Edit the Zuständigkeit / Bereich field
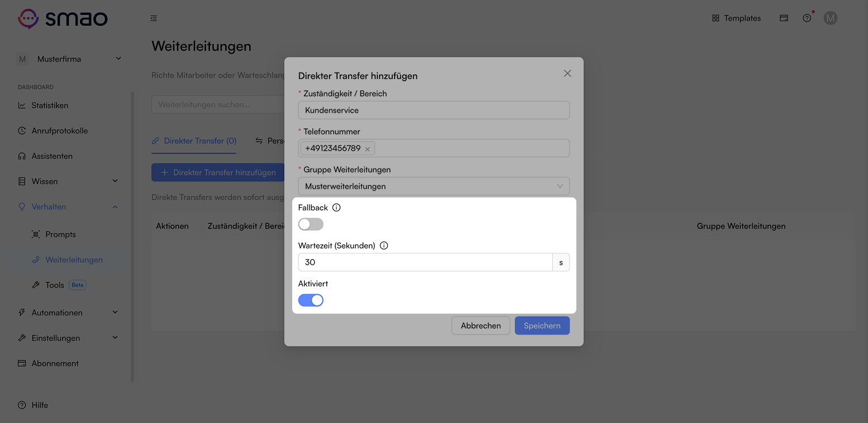The height and width of the screenshot is (423, 868). 434,110
